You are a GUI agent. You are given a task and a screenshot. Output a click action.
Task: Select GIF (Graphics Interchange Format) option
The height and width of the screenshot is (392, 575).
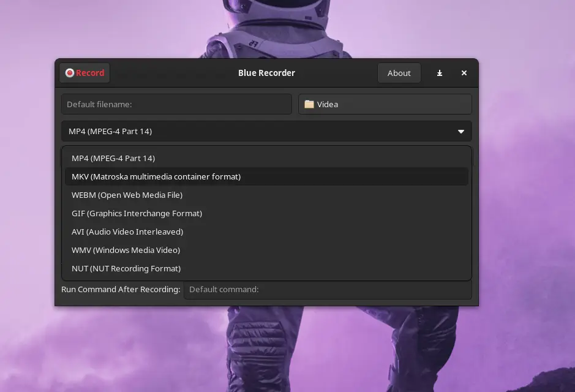tap(266, 213)
